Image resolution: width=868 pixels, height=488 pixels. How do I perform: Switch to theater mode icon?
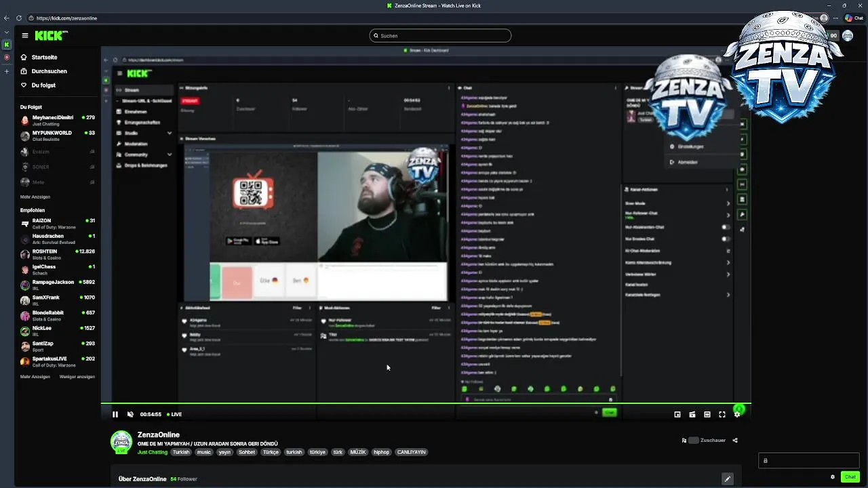[707, 414]
